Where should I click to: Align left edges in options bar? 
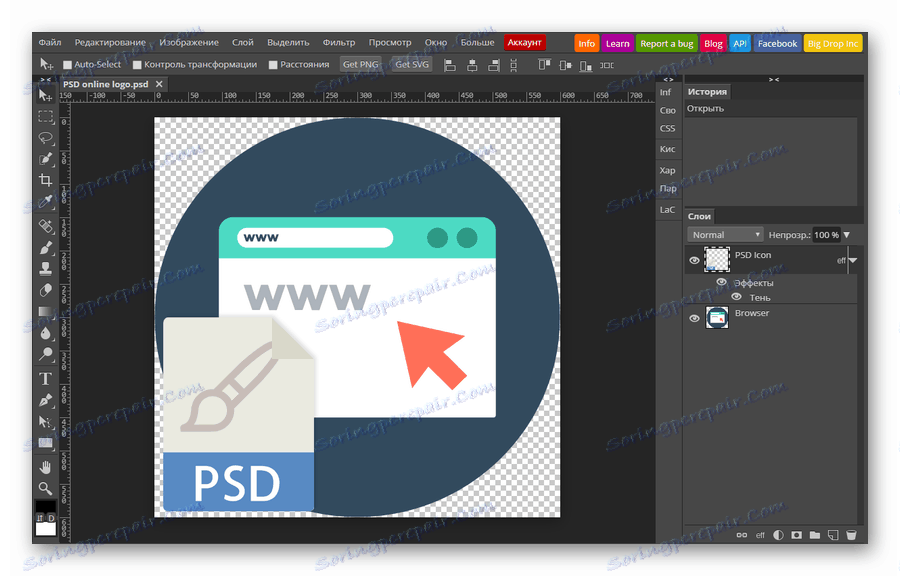pos(450,65)
